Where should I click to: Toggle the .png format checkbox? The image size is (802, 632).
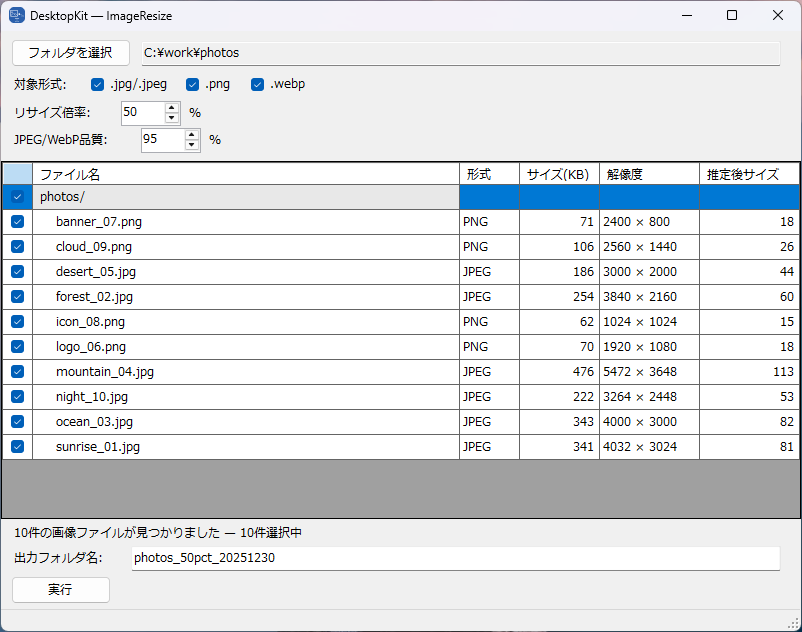[192, 84]
